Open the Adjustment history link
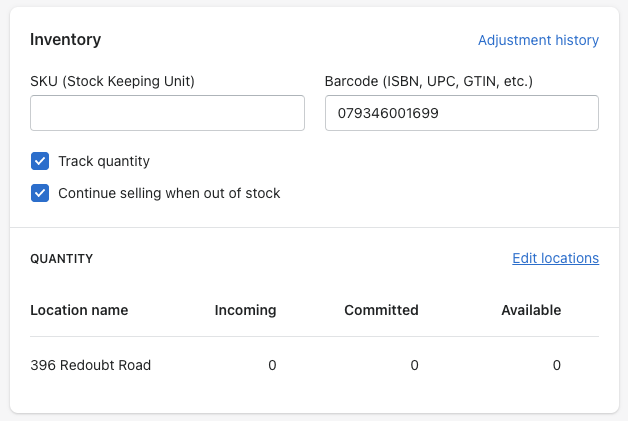The height and width of the screenshot is (421, 628). click(538, 40)
